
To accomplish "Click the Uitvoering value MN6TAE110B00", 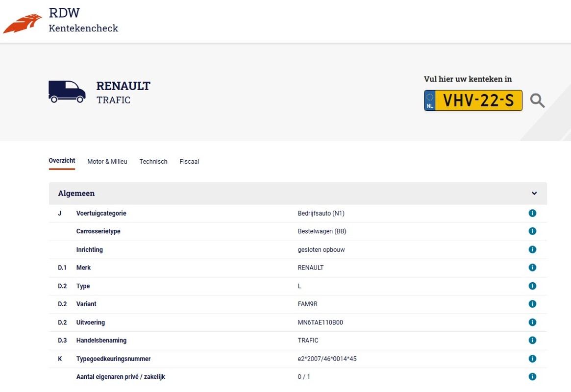I will coord(320,322).
